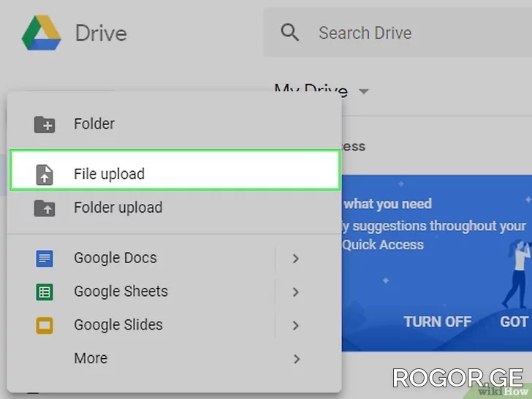
Task: Expand the Google Slides submenu arrow
Action: [296, 325]
